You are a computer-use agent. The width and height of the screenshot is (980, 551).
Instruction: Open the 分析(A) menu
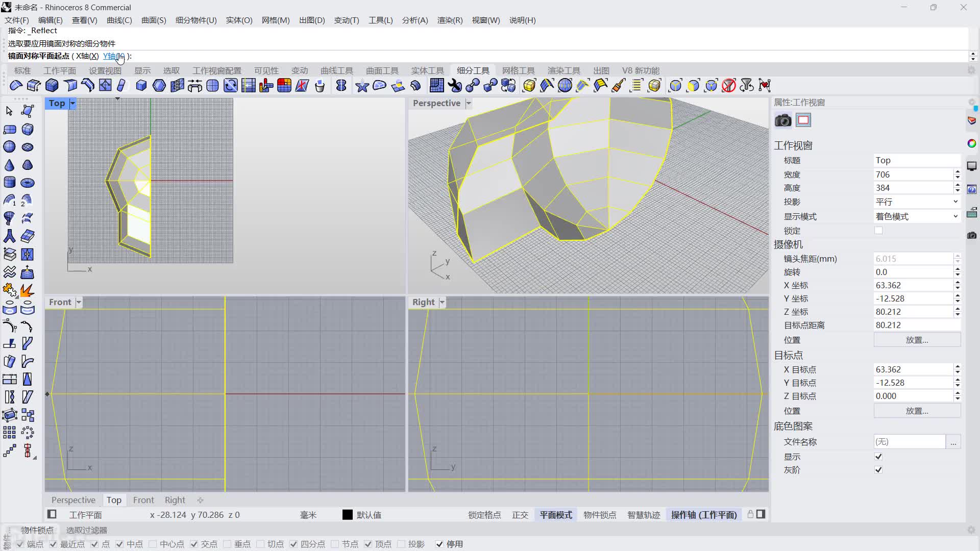click(415, 20)
